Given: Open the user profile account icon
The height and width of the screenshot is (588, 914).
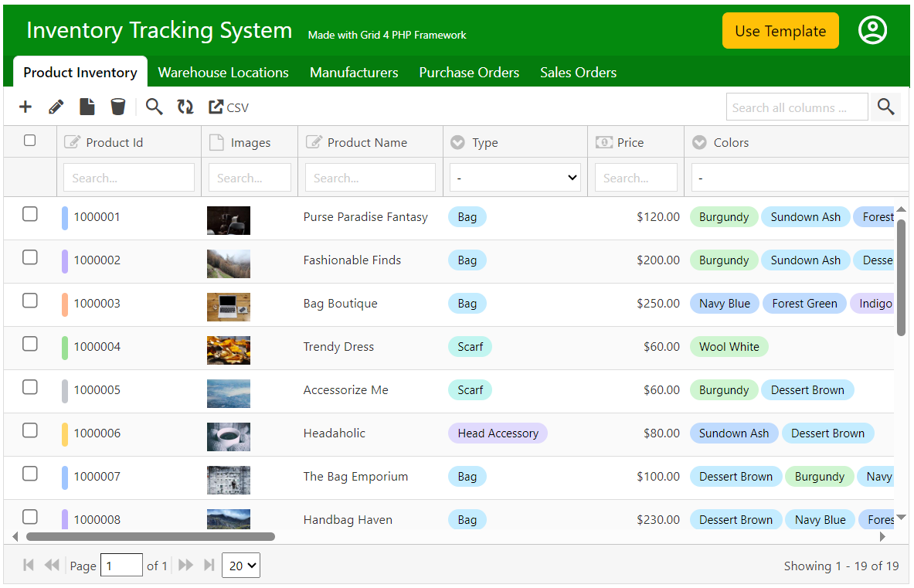Looking at the screenshot, I should pyautogui.click(x=872, y=31).
